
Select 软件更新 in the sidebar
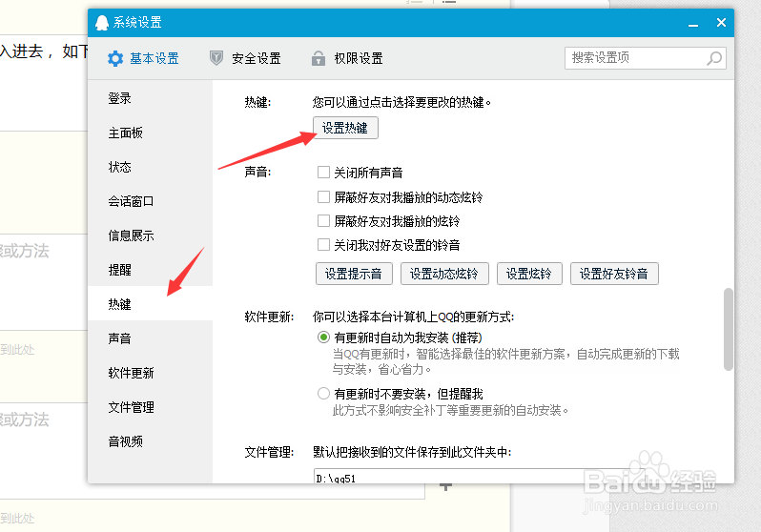(x=151, y=374)
